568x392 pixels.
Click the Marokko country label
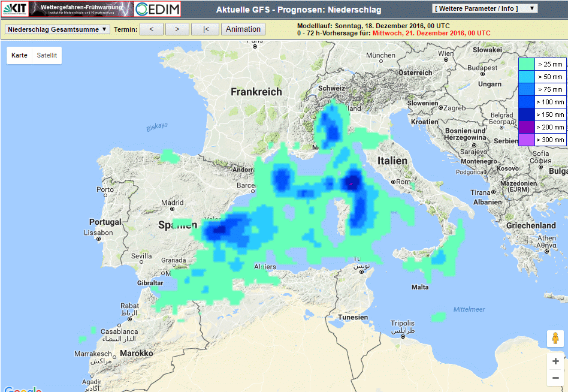click(137, 353)
